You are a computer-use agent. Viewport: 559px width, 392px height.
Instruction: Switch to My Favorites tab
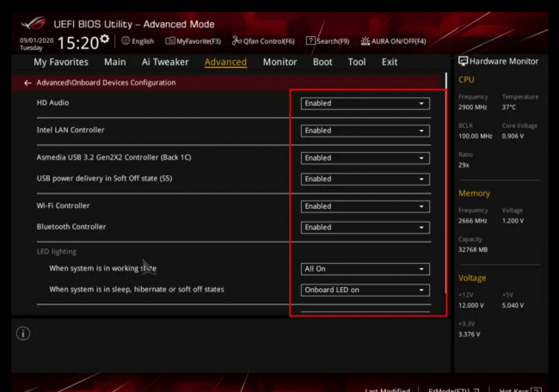(61, 62)
